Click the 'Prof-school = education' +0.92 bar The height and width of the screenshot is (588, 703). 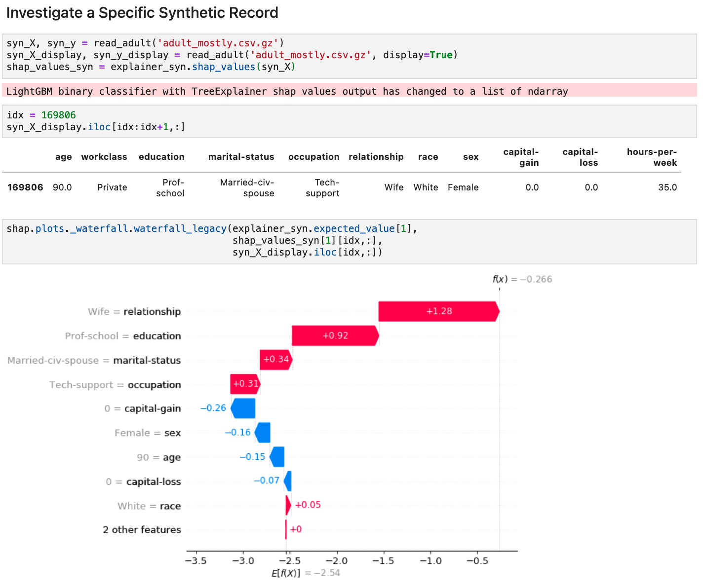[x=335, y=335]
